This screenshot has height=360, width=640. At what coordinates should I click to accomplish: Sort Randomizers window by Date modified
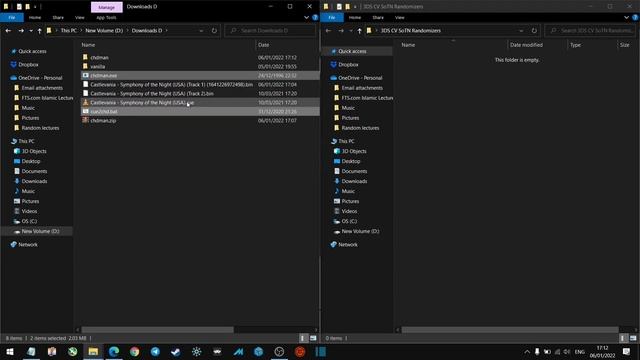(x=526, y=45)
